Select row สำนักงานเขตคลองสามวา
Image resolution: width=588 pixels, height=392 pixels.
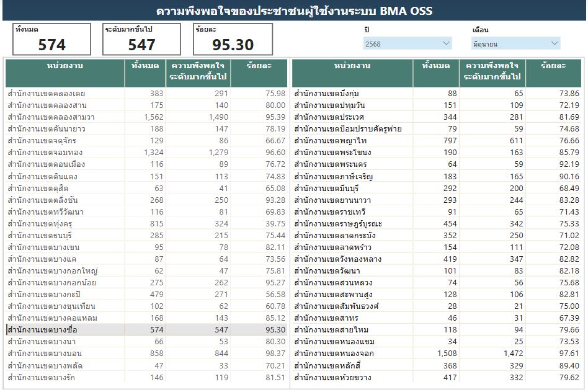[x=146, y=117]
